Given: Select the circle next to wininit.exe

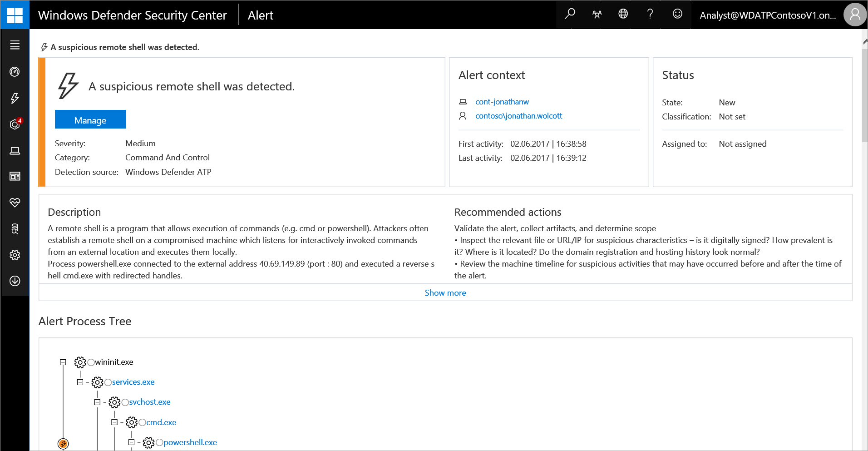Looking at the screenshot, I should click(91, 362).
